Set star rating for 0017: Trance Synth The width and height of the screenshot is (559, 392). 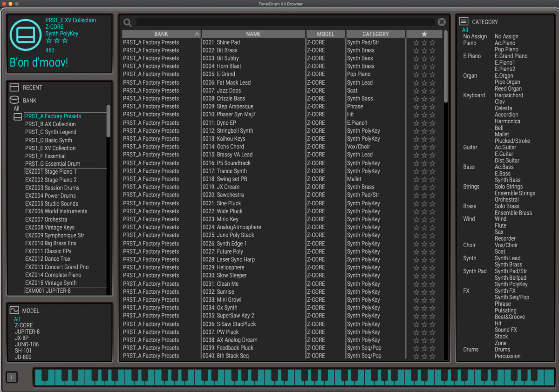(424, 171)
